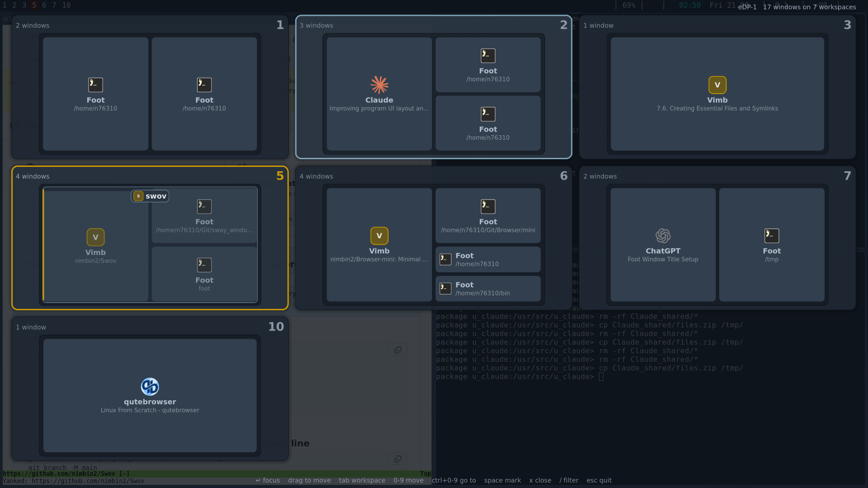Click the ChatGPT logo icon in workspace 7
868x488 pixels.
click(x=663, y=236)
